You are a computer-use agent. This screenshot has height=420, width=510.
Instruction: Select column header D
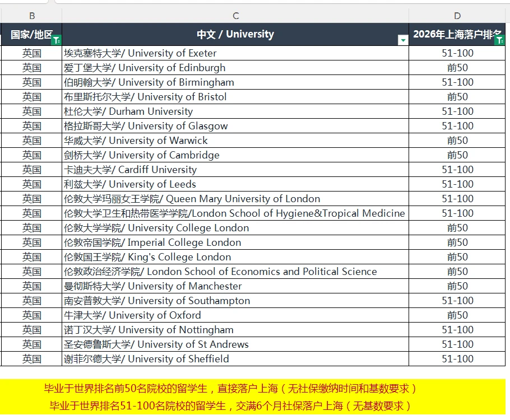pyautogui.click(x=458, y=16)
